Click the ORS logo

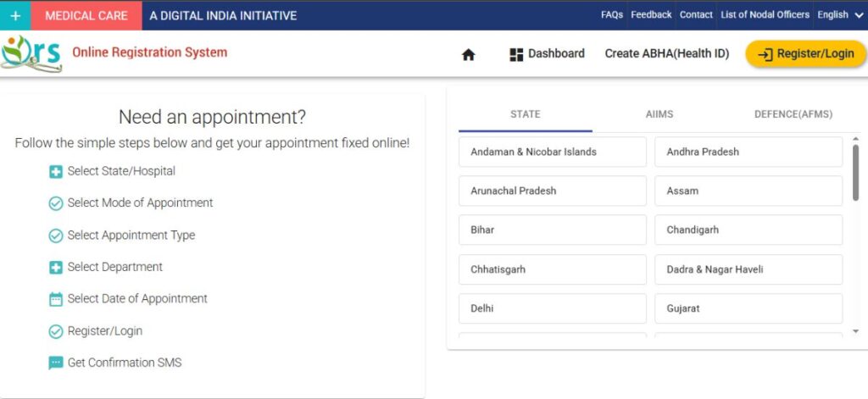[31, 53]
